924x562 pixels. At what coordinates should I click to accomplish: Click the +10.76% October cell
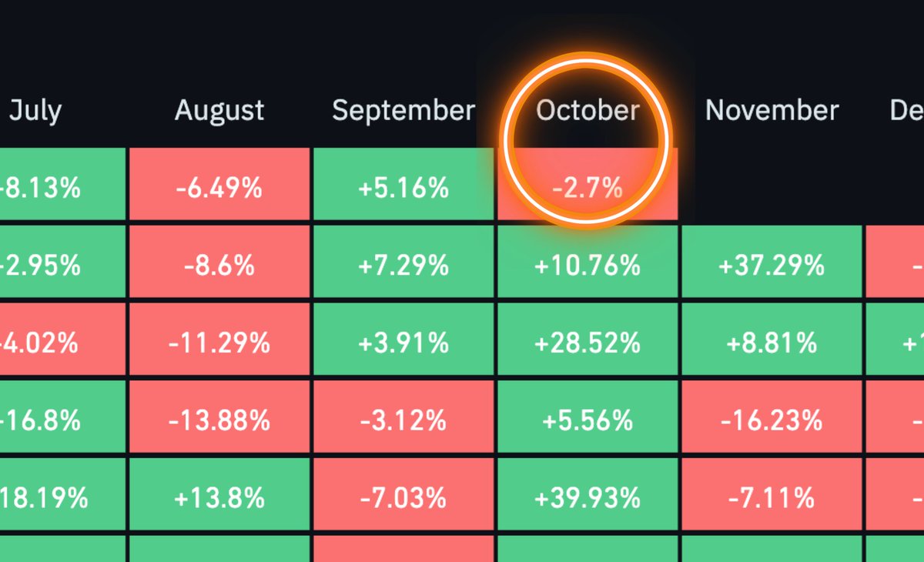tap(588, 265)
